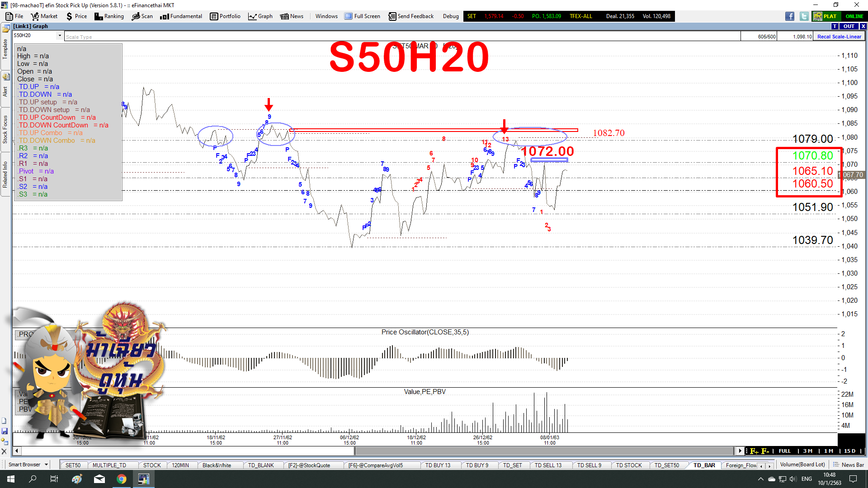868x488 pixels.
Task: Open Task View from taskbar
Action: (54, 479)
